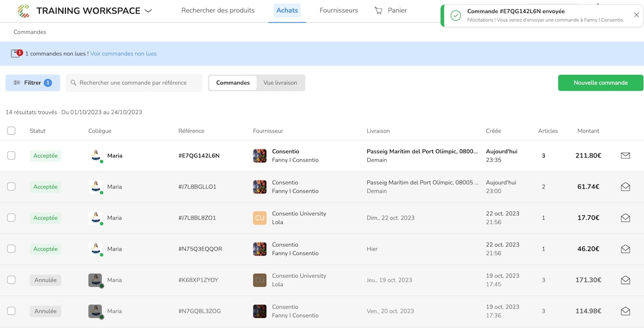Viewport: 644px width, 328px height.
Task: Expand the Training Workspace dropdown
Action: pyautogui.click(x=148, y=11)
